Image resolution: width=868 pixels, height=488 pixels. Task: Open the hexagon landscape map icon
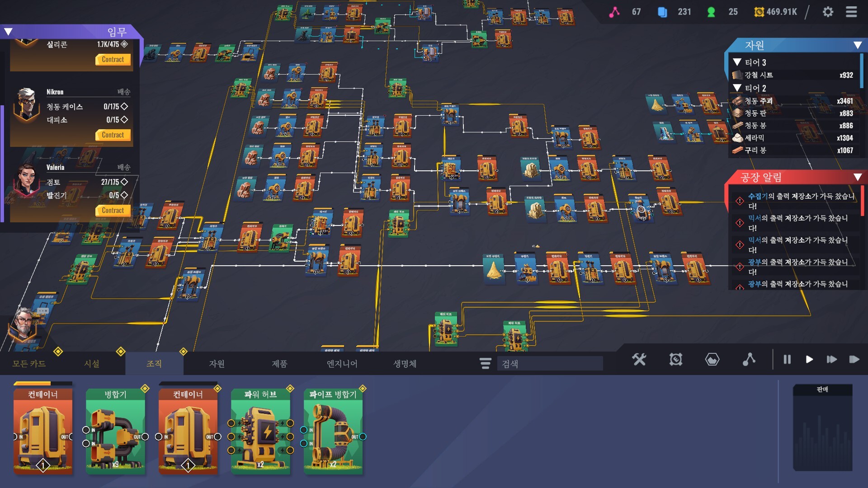pyautogui.click(x=712, y=360)
